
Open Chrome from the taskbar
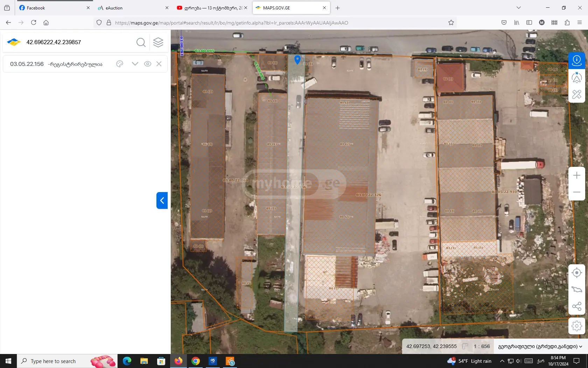click(x=196, y=361)
